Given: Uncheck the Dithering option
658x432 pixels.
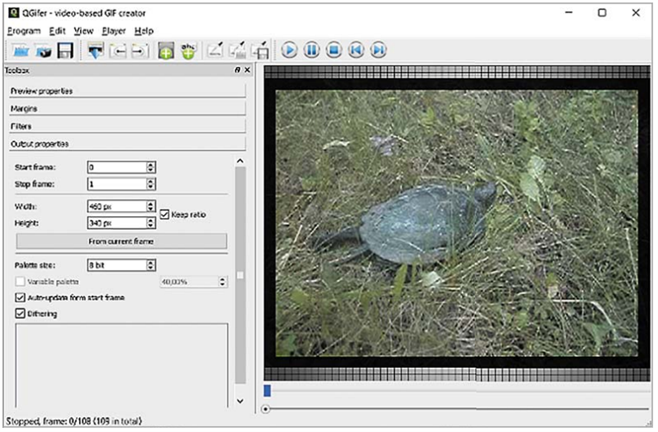Looking at the screenshot, I should click(21, 314).
